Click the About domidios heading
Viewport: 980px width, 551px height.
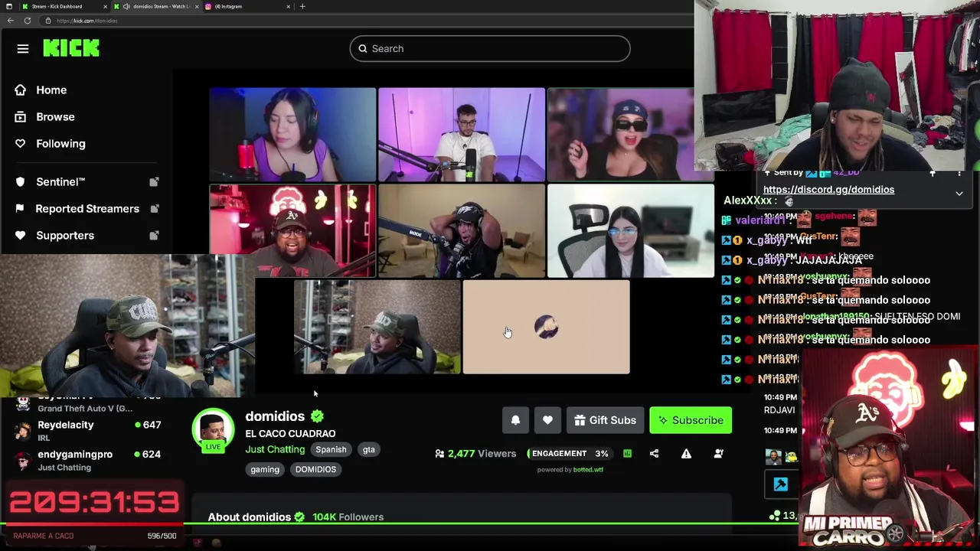pyautogui.click(x=250, y=517)
